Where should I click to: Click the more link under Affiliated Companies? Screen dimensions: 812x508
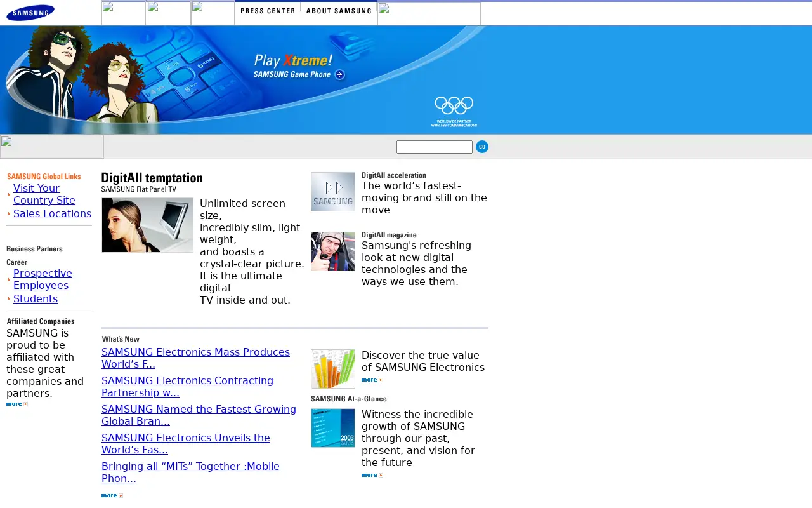[17, 404]
